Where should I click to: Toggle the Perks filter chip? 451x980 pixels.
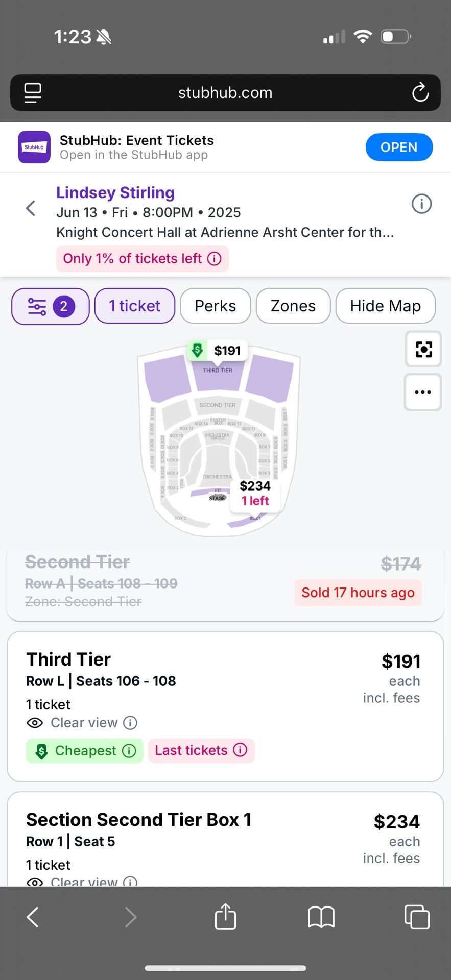pyautogui.click(x=216, y=306)
